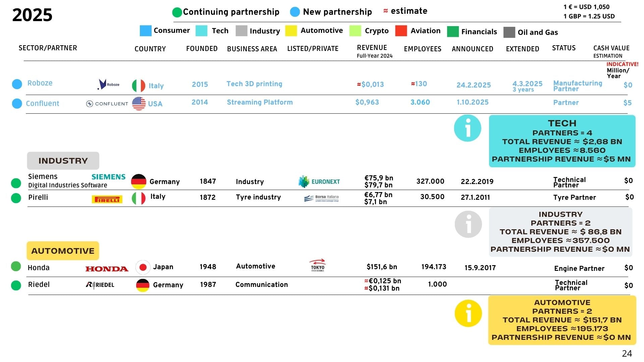The image size is (644, 362).
Task: Click the Honda logo
Action: (x=107, y=268)
